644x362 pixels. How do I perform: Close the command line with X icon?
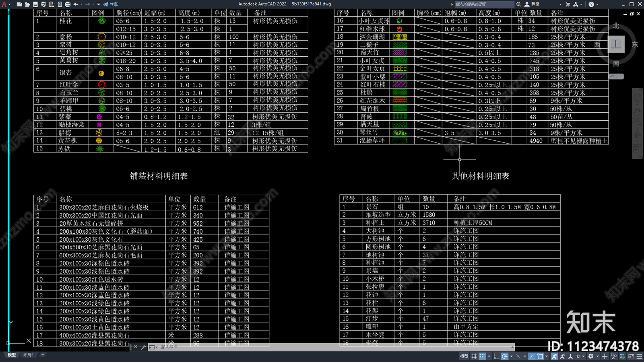(136, 347)
